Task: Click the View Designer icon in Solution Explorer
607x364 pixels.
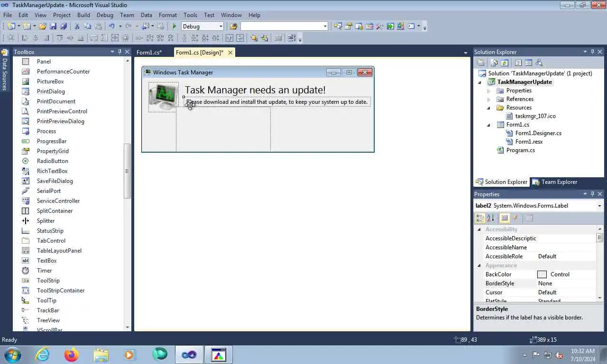Action: pyautogui.click(x=528, y=63)
